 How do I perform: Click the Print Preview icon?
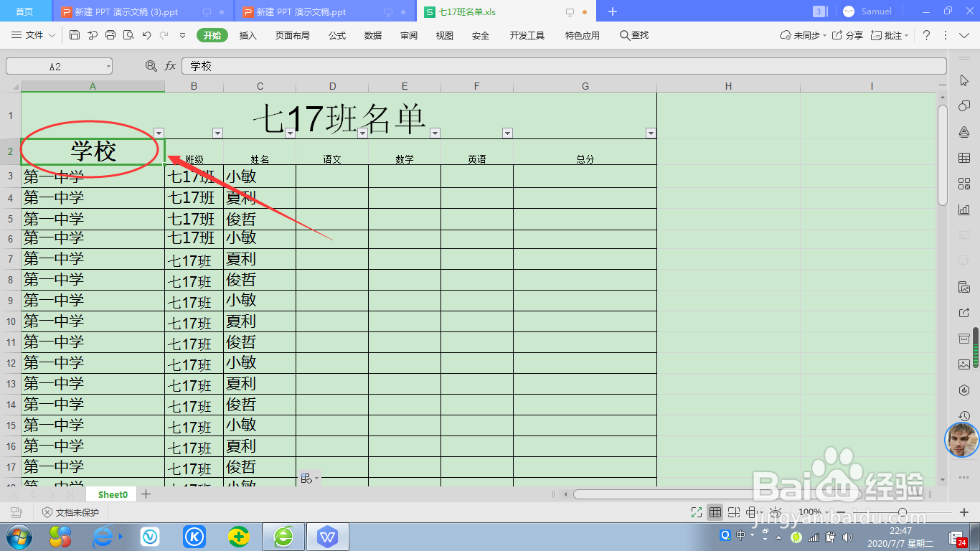pos(128,35)
